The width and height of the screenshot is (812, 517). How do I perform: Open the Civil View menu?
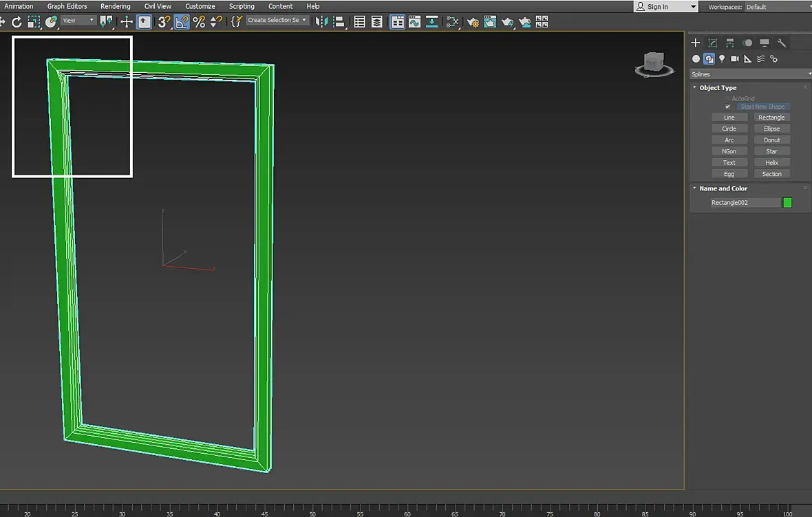pyautogui.click(x=158, y=6)
